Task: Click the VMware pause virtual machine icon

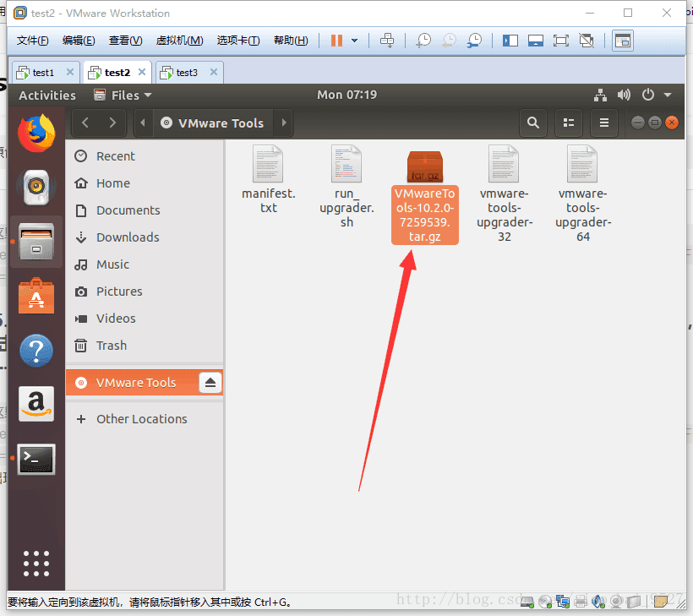Action: (x=336, y=41)
